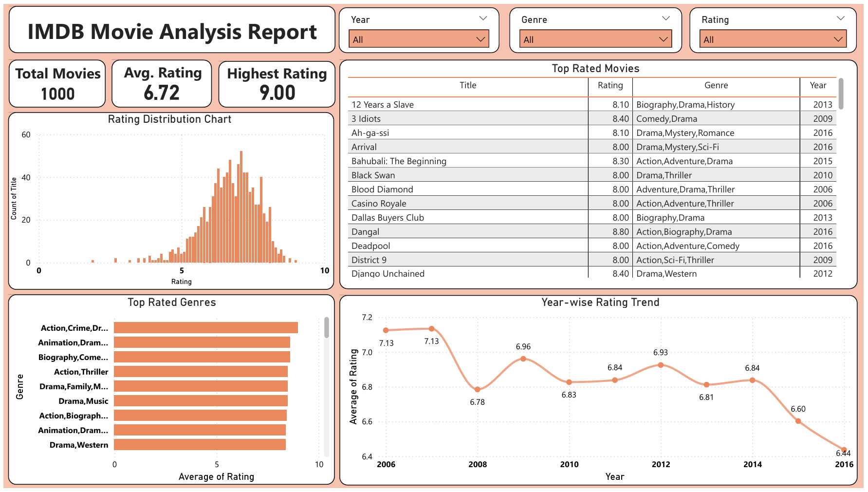This screenshot has height=492, width=868.
Task: Select the Action,Biograph... genre bar
Action: coord(200,416)
